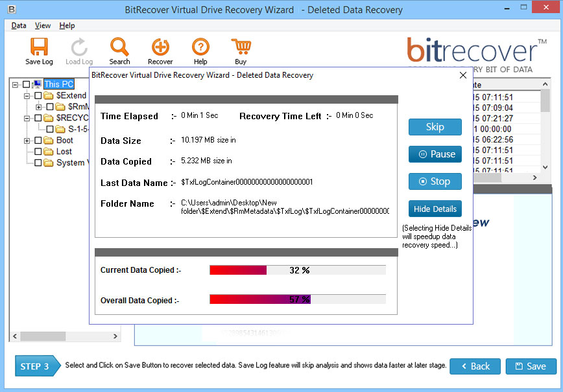
Task: Open the View menu
Action: (x=43, y=25)
